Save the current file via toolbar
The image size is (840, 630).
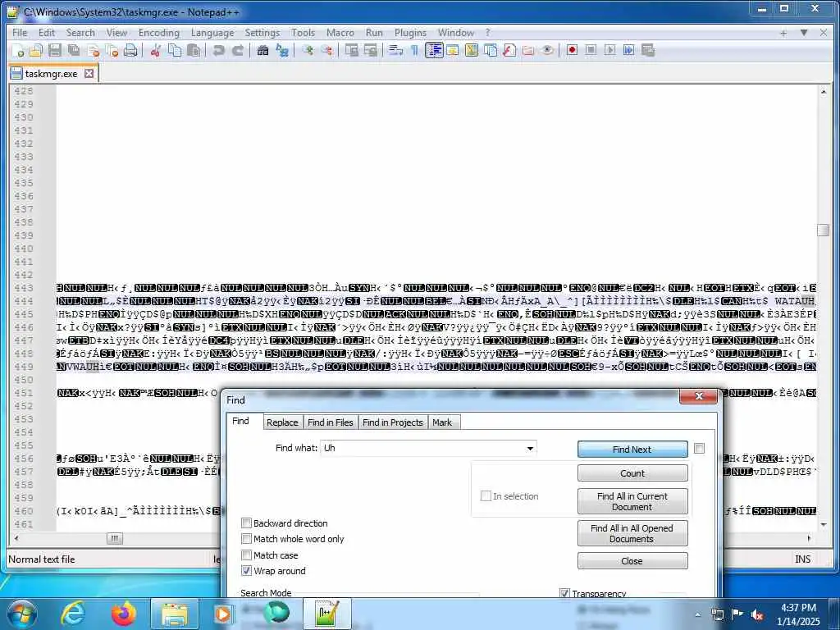point(55,50)
